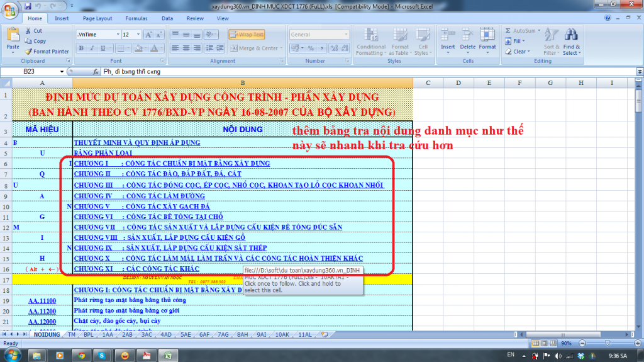The height and width of the screenshot is (362, 644).
Task: Zoom in with the plus button
Action: [638, 343]
